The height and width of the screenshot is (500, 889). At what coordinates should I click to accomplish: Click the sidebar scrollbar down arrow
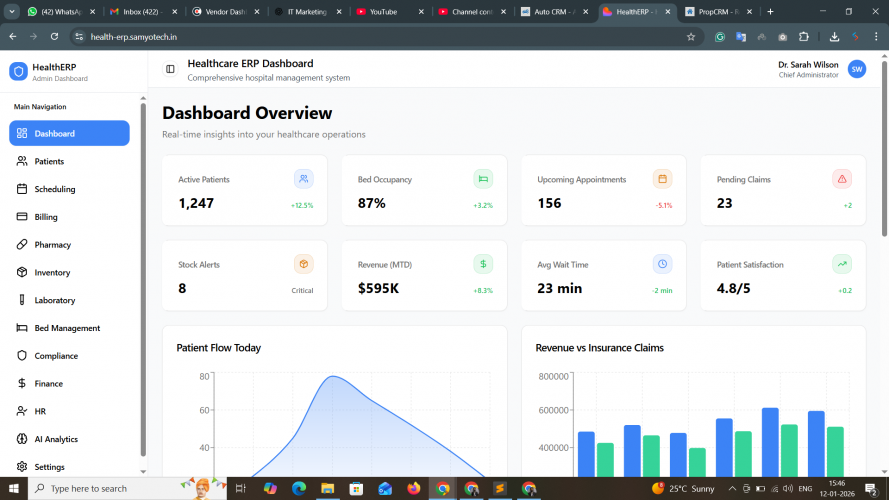coord(143,472)
